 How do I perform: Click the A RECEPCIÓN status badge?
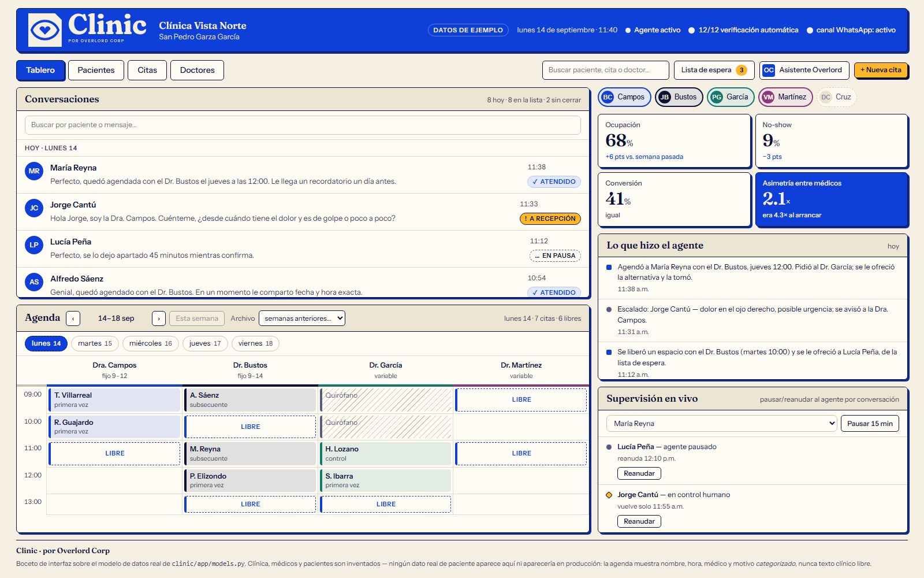click(550, 218)
